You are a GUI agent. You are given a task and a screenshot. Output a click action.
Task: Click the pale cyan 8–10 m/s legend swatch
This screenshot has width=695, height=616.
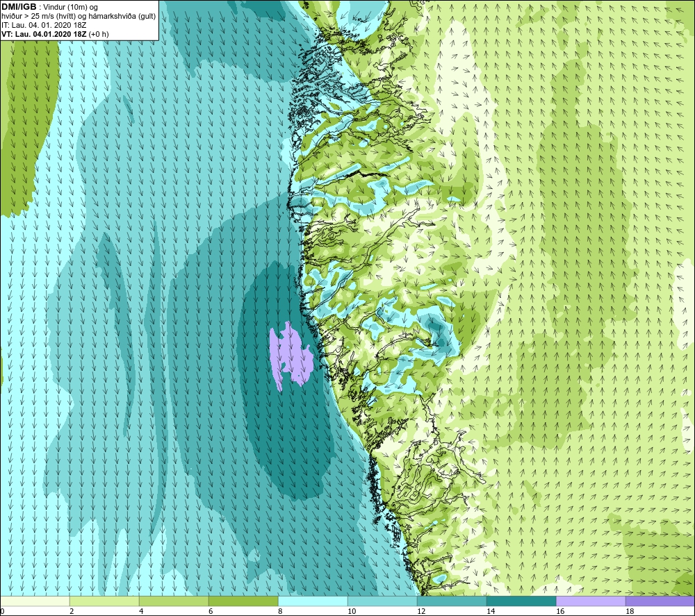point(313,601)
